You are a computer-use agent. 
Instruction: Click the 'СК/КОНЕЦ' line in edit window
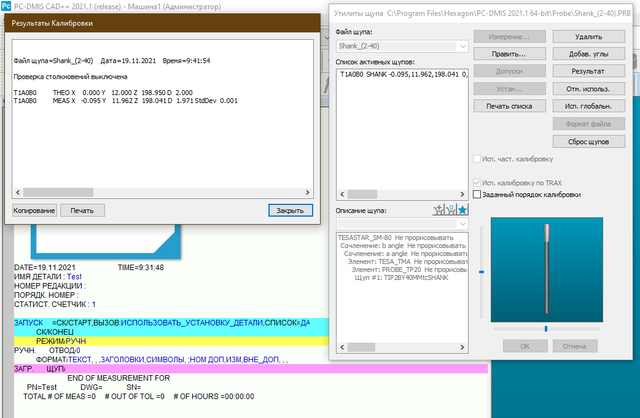(55, 332)
